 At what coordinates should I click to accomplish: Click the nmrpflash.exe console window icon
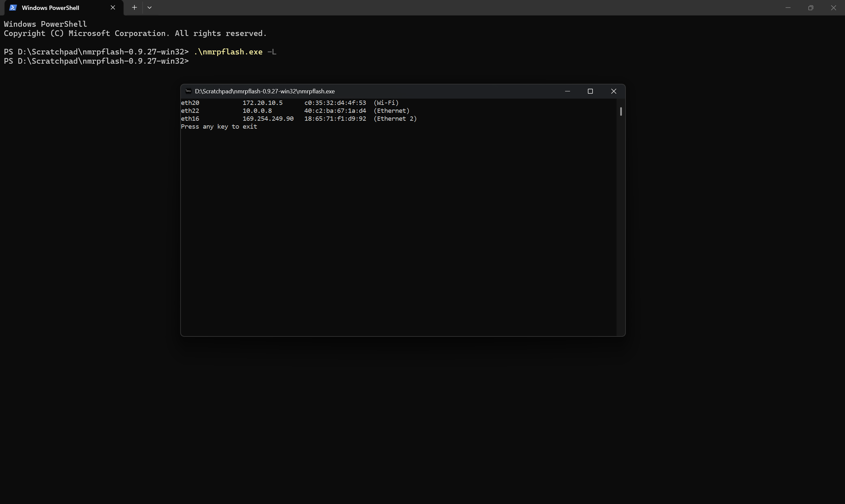(x=188, y=91)
